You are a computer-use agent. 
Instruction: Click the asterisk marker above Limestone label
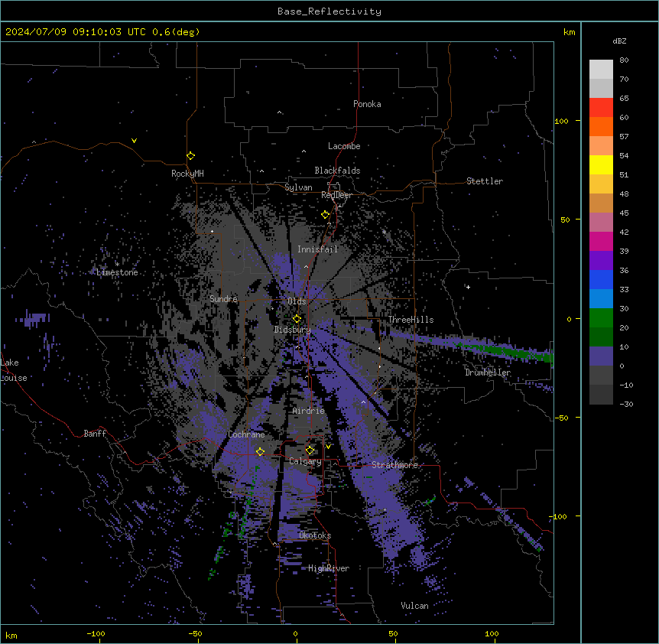117,265
